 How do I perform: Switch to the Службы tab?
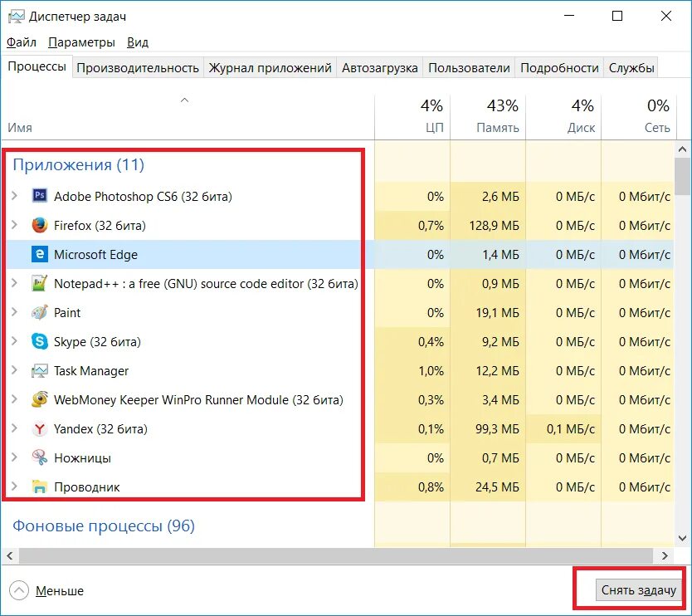(x=631, y=68)
